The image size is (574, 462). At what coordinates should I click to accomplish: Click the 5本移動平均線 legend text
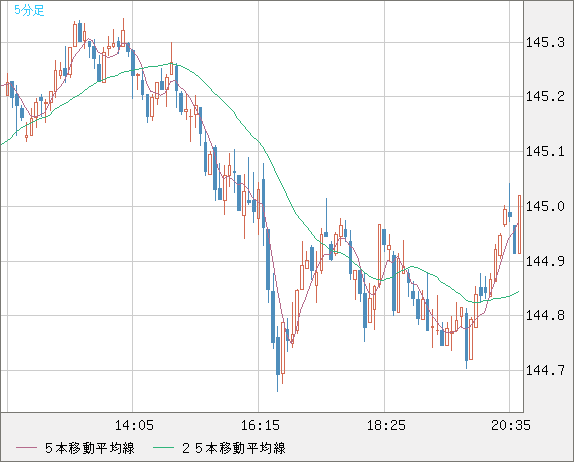tap(90, 448)
